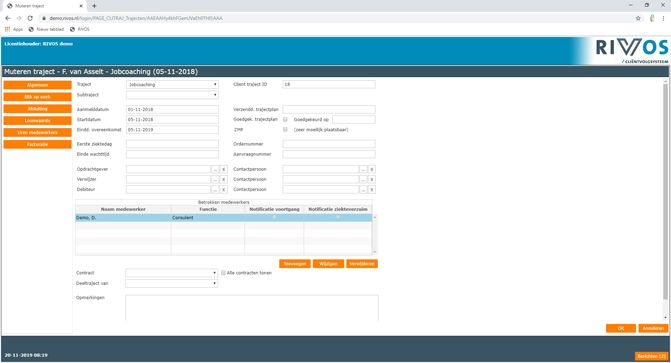Open lookup for first Contactpersoon field
The height and width of the screenshot is (363, 671).
[363, 170]
